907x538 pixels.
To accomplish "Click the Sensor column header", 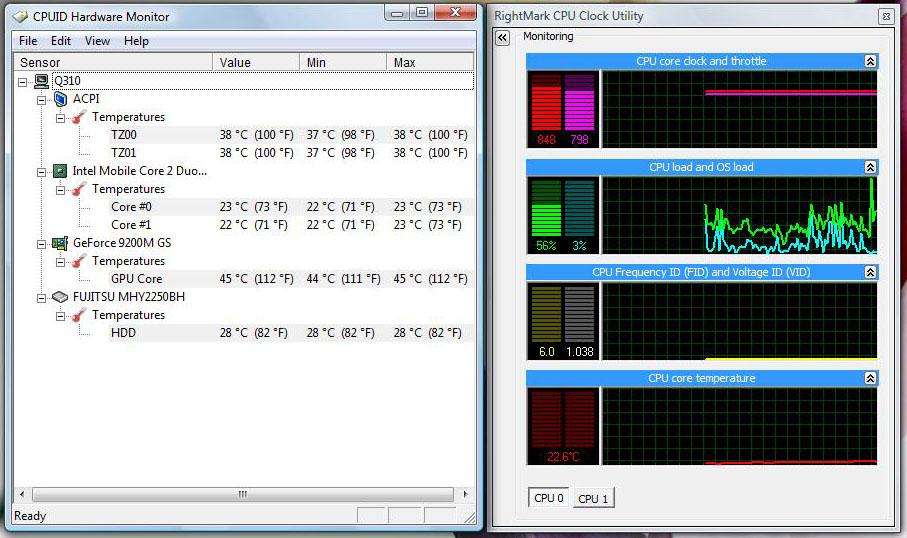I will 113,62.
